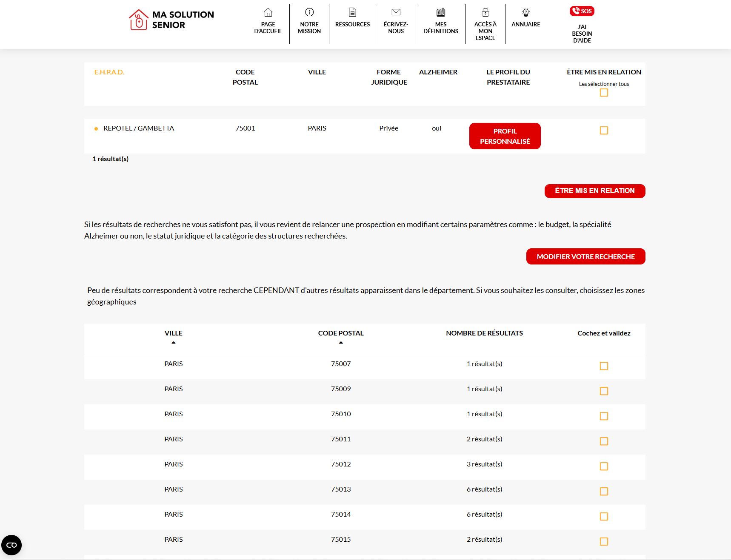Select the Notre Mission info icon
The width and height of the screenshot is (731, 560).
[309, 12]
